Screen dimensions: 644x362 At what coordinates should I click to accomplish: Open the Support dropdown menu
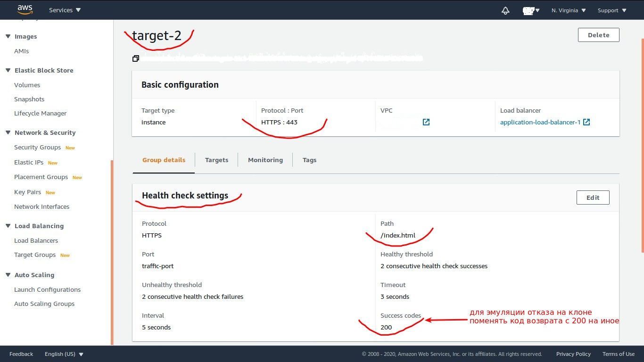612,10
